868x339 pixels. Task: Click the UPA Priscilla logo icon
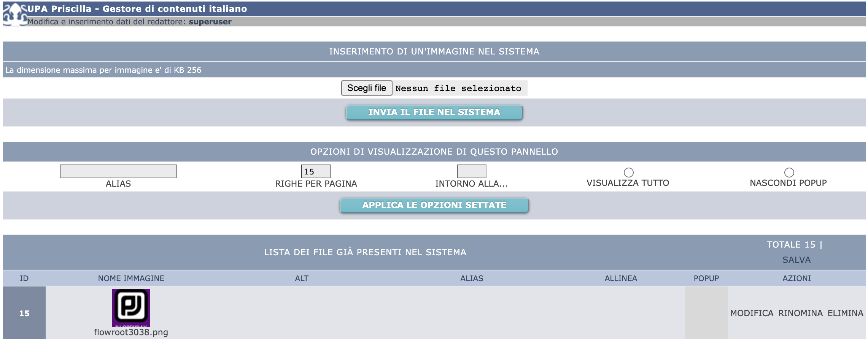click(14, 14)
